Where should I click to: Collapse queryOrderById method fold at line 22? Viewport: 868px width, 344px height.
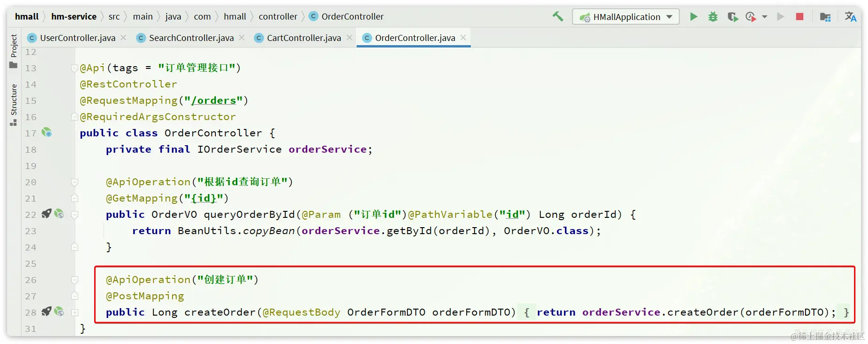coord(75,215)
